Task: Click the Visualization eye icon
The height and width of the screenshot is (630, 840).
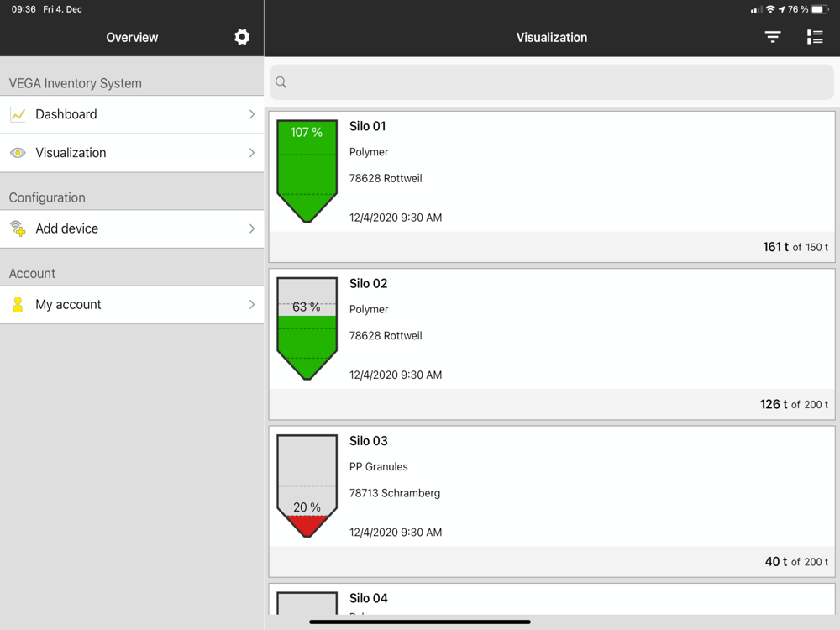Action: click(x=18, y=153)
